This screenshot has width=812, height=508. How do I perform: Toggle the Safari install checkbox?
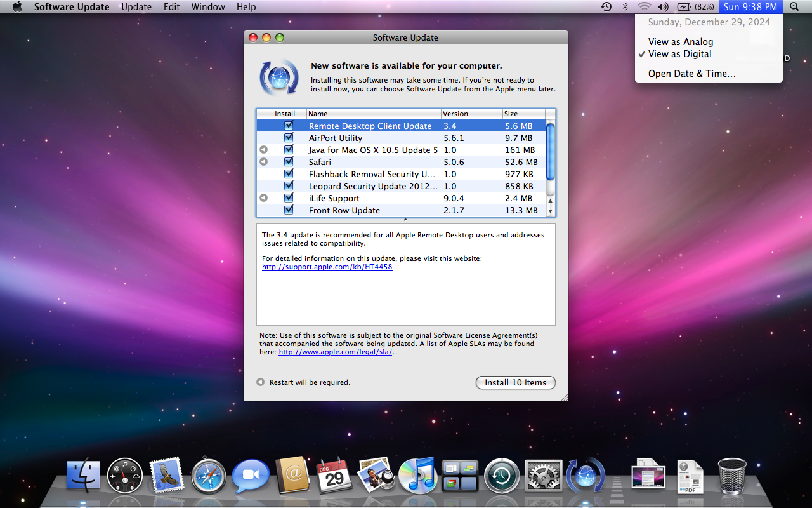(289, 161)
